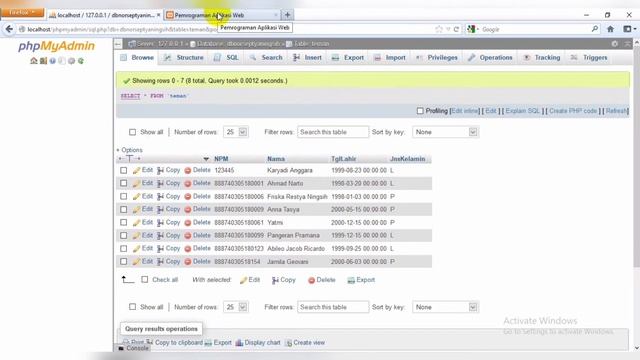This screenshot has width=640, height=360.
Task: Click the bookmark star icon
Action: (439, 29)
